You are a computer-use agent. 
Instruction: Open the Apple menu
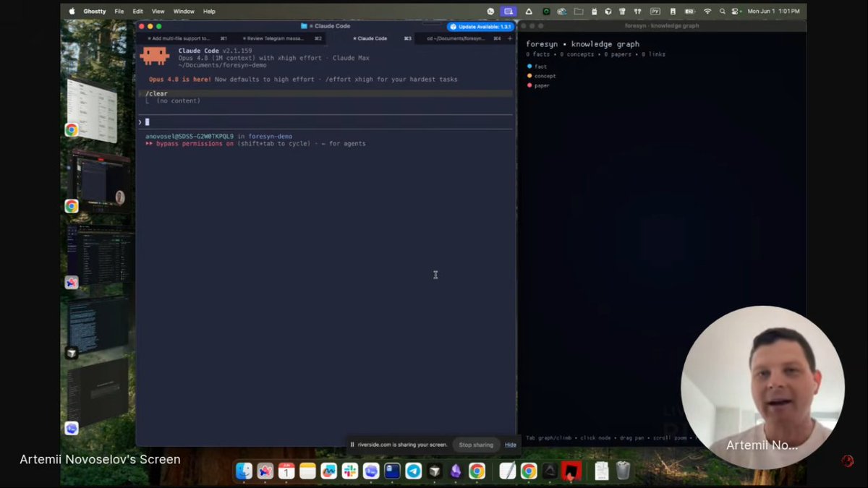pos(72,12)
